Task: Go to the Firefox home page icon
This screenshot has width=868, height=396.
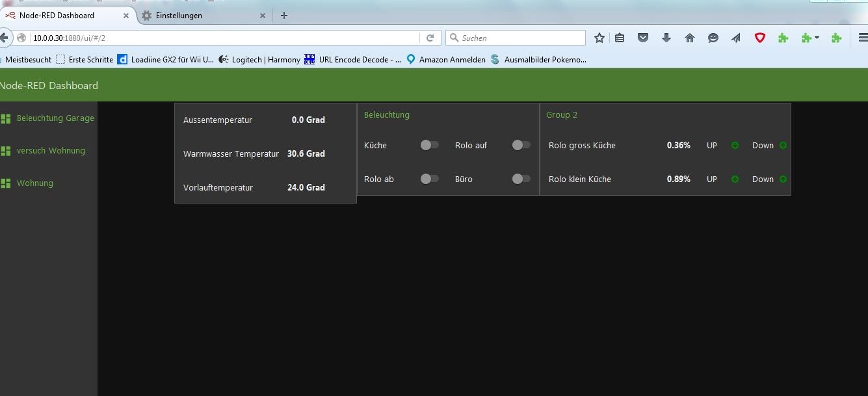Action: (x=690, y=38)
